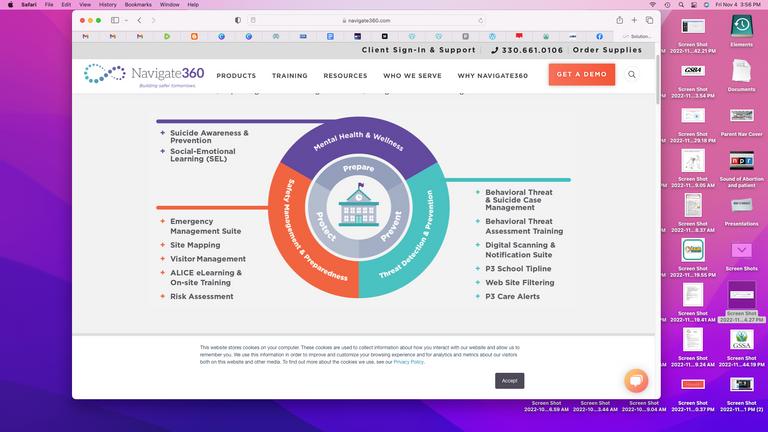768x432 pixels.
Task: Click the site search magnifier icon
Action: 632,74
